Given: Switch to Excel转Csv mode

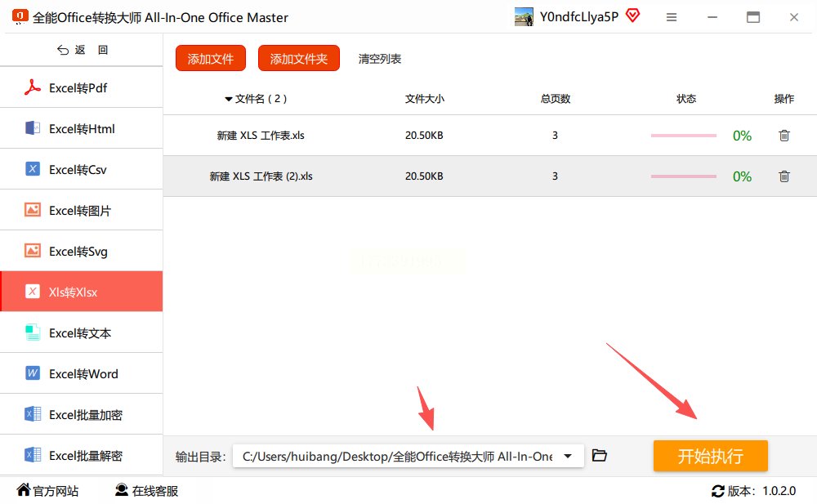Looking at the screenshot, I should click(x=81, y=169).
